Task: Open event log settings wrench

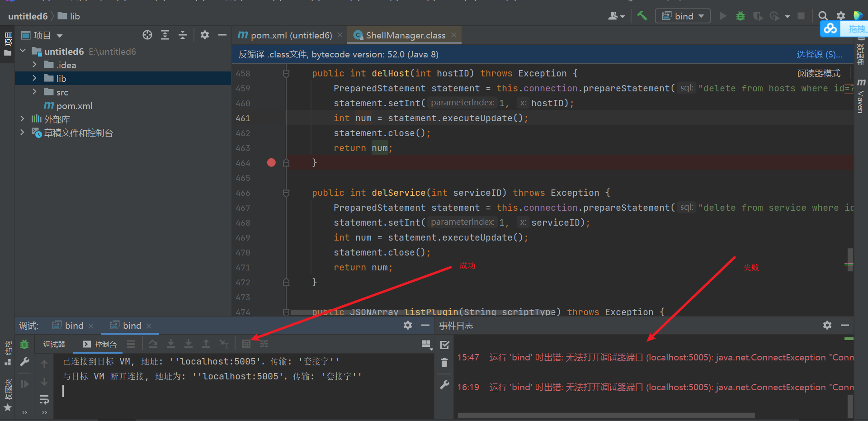Action: pyautogui.click(x=445, y=385)
